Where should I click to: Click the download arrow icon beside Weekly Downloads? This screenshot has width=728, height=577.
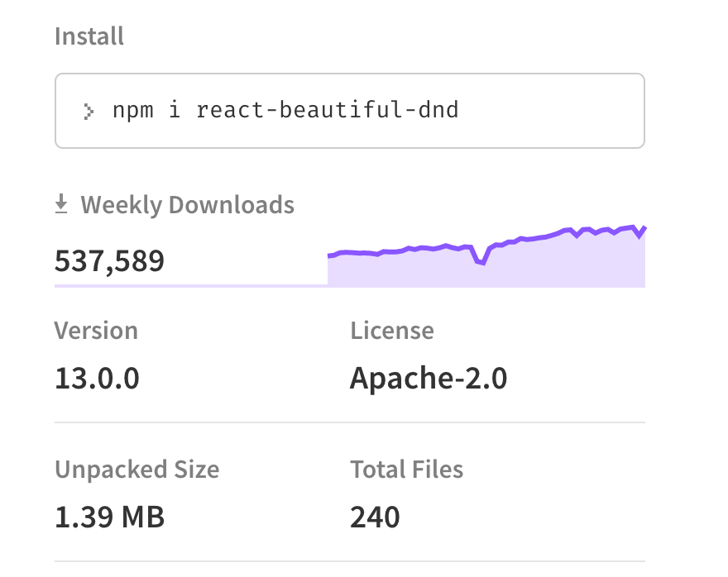[61, 203]
